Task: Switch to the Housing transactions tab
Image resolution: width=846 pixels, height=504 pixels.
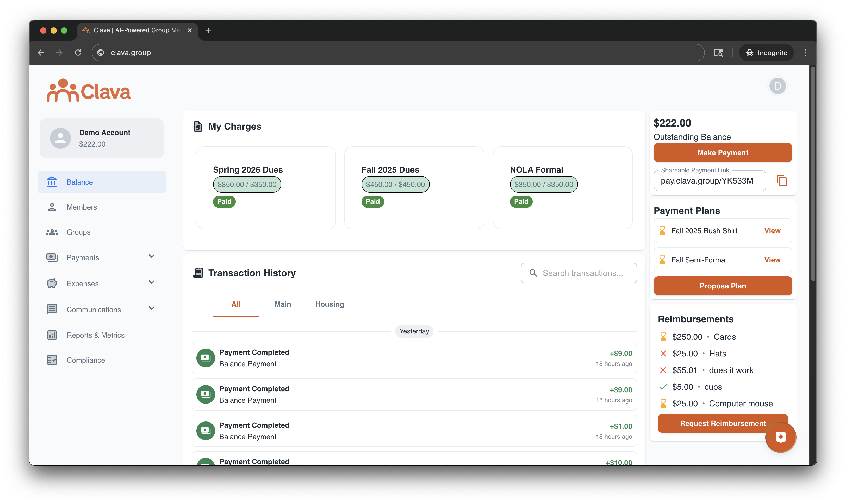Action: click(329, 304)
